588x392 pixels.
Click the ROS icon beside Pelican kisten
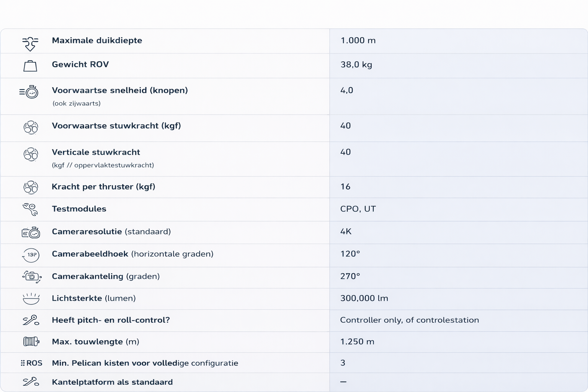31,363
